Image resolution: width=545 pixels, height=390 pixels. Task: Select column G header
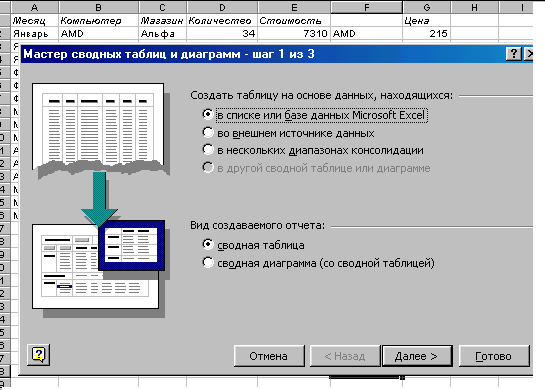click(x=426, y=7)
